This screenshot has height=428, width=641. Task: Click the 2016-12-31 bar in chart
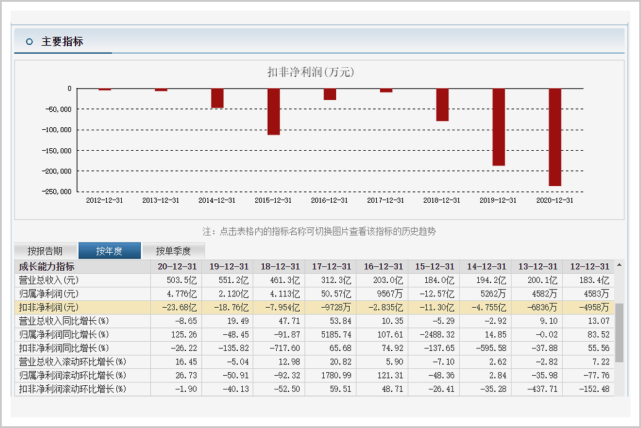[x=330, y=94]
